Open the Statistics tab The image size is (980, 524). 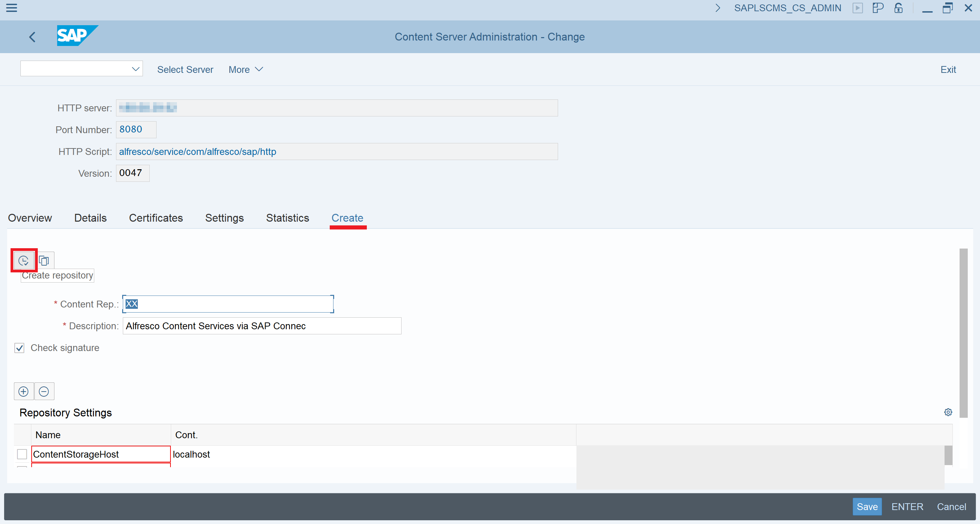(x=287, y=218)
